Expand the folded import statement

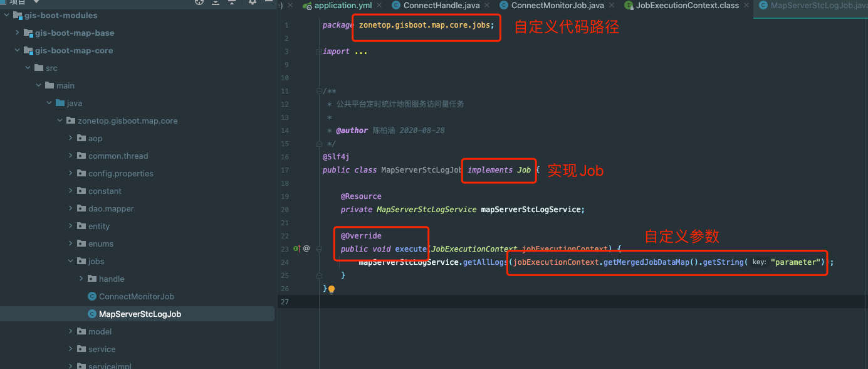pyautogui.click(x=360, y=51)
